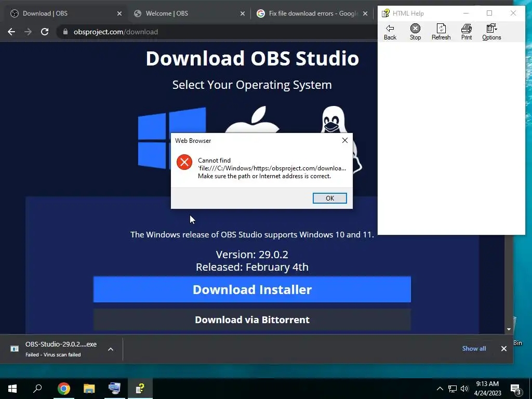
Task: Click the taskbar clock showing 9:13 AM
Action: [487, 389]
